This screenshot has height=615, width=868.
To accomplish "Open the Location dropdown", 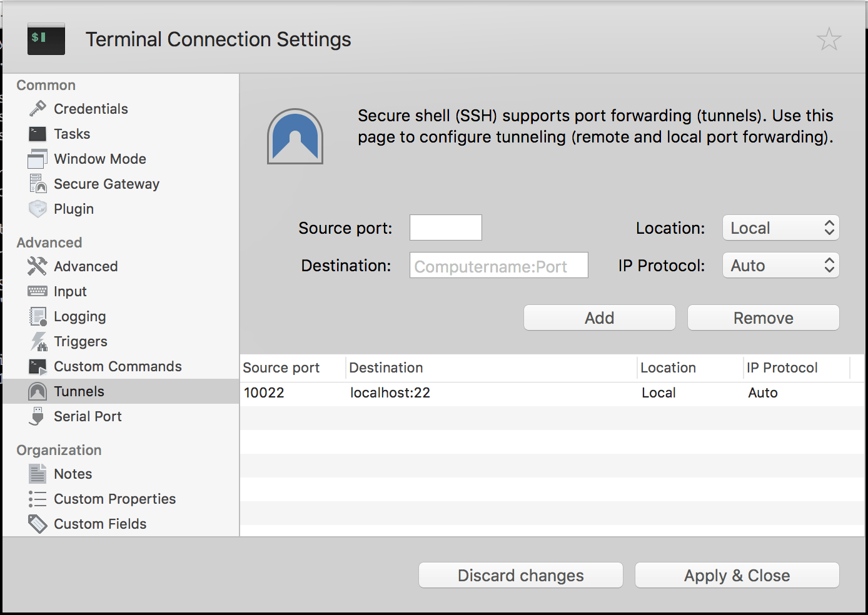I will click(780, 228).
